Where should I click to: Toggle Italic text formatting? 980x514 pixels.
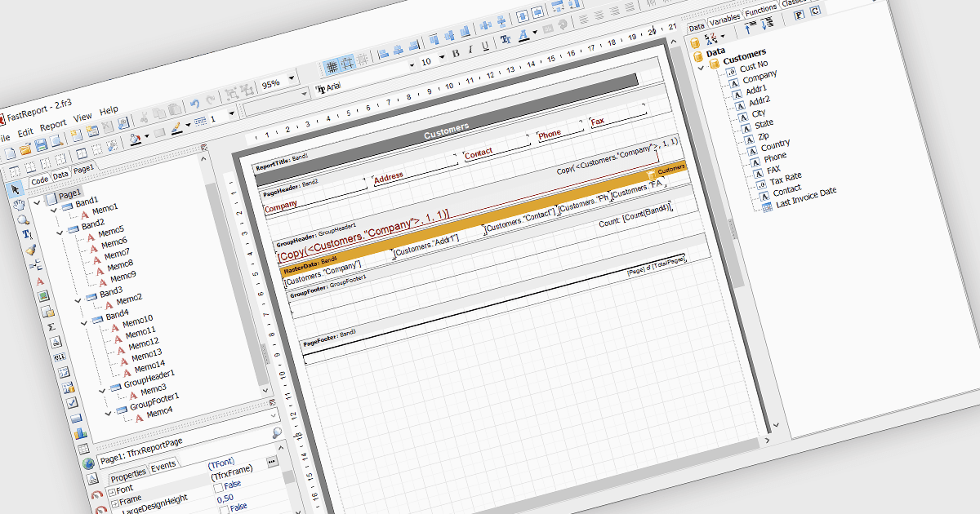click(x=470, y=50)
